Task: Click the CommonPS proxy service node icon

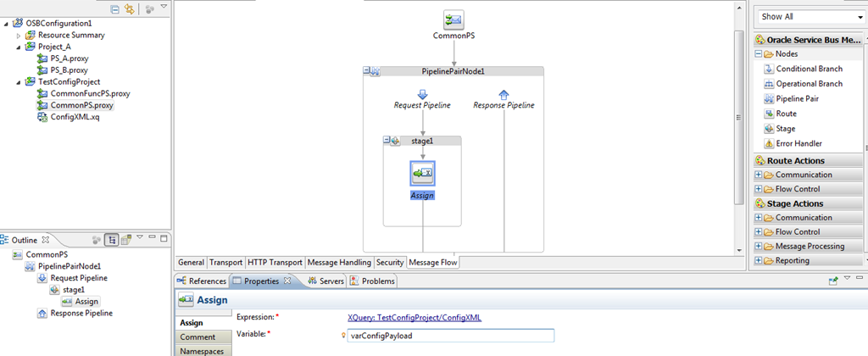Action: (453, 19)
